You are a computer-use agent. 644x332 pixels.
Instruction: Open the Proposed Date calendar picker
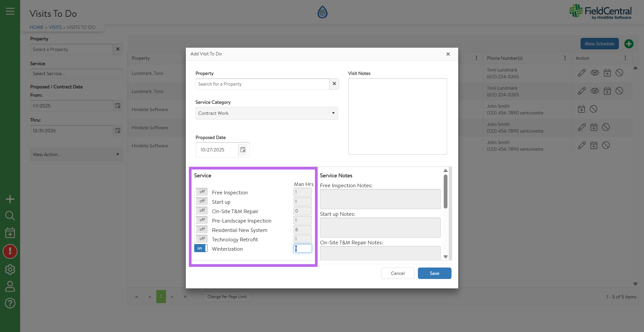(243, 150)
